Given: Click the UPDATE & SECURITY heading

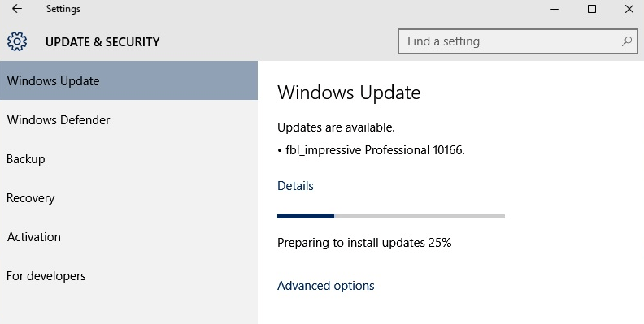Looking at the screenshot, I should pyautogui.click(x=102, y=42).
